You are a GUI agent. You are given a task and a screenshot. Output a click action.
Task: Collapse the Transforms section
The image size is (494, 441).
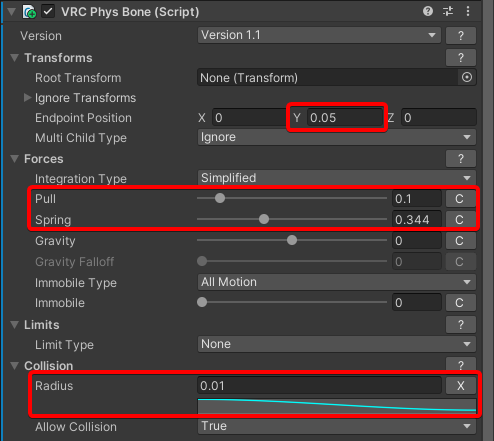14,58
